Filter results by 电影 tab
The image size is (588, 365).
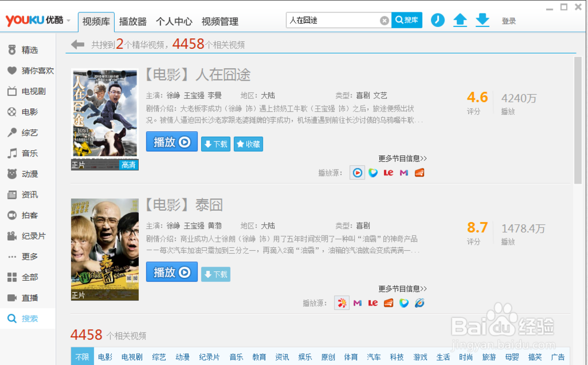pyautogui.click(x=105, y=357)
